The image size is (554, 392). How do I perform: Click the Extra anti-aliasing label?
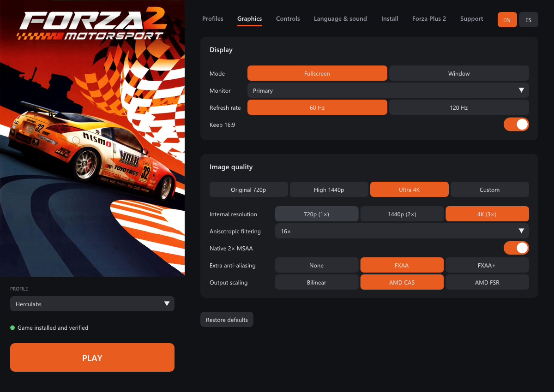233,265
